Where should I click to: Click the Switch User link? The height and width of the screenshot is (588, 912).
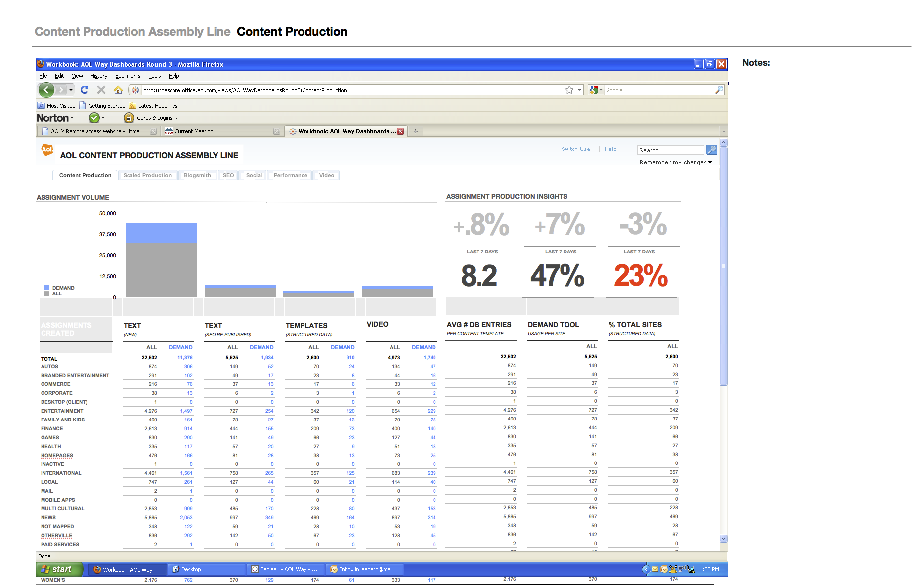point(577,149)
